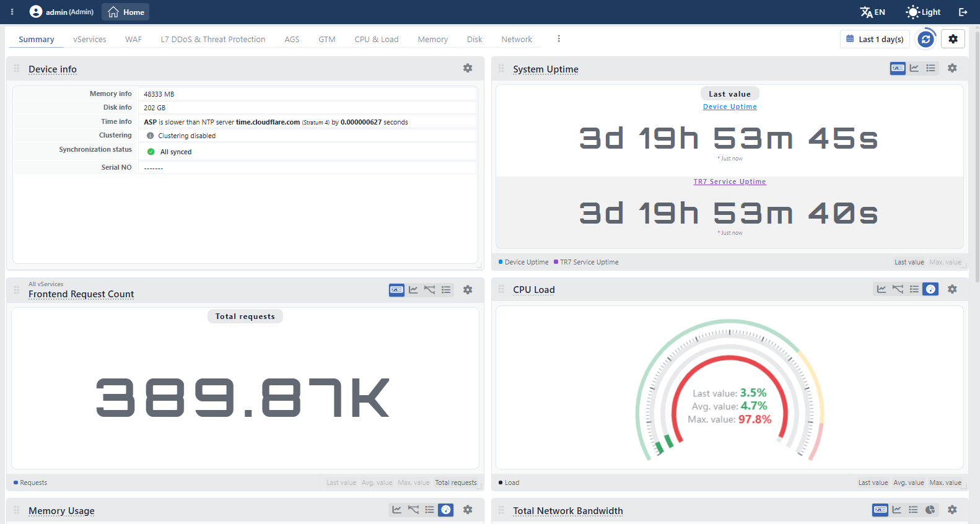Toggle the CPU Load gauge view
Viewport: 980px width, 524px height.
(x=930, y=289)
